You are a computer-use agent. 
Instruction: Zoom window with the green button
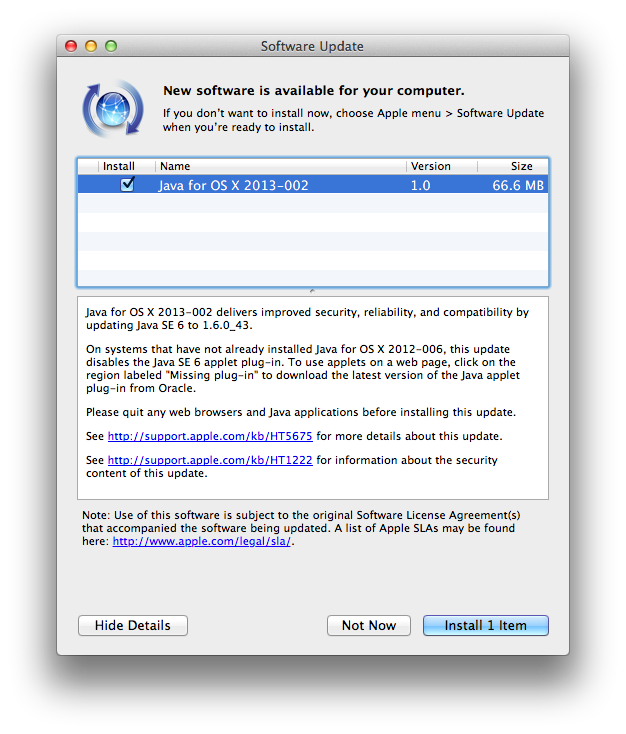(111, 46)
